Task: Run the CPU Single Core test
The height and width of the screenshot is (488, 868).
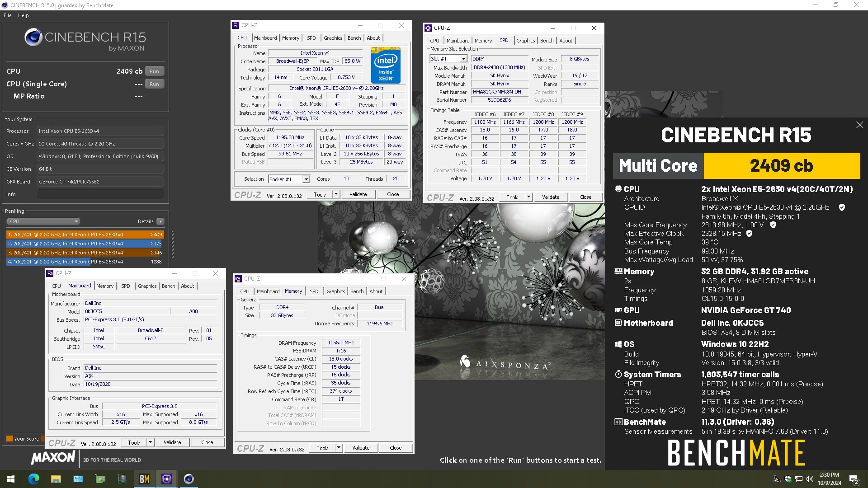Action: (x=154, y=84)
